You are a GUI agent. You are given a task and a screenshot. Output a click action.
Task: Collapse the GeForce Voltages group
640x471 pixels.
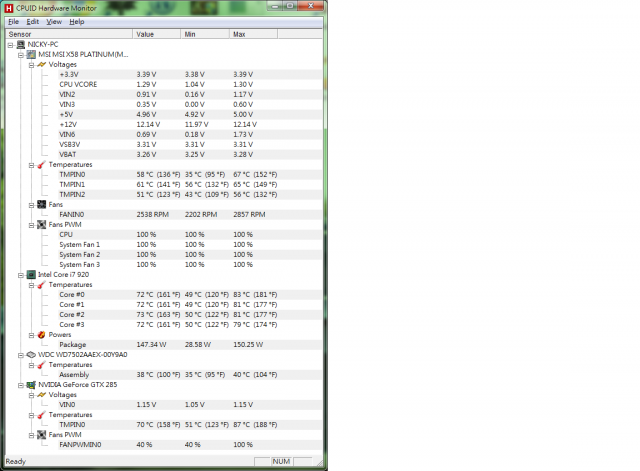[x=31, y=395]
